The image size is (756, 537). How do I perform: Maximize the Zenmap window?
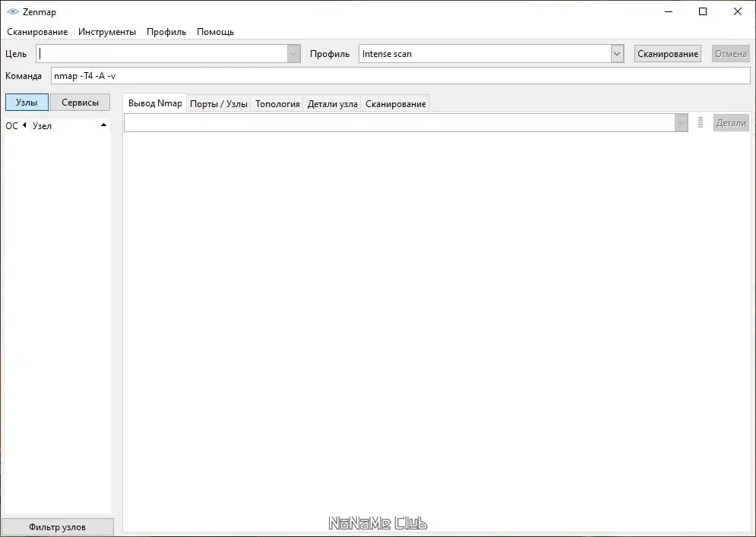pyautogui.click(x=703, y=11)
